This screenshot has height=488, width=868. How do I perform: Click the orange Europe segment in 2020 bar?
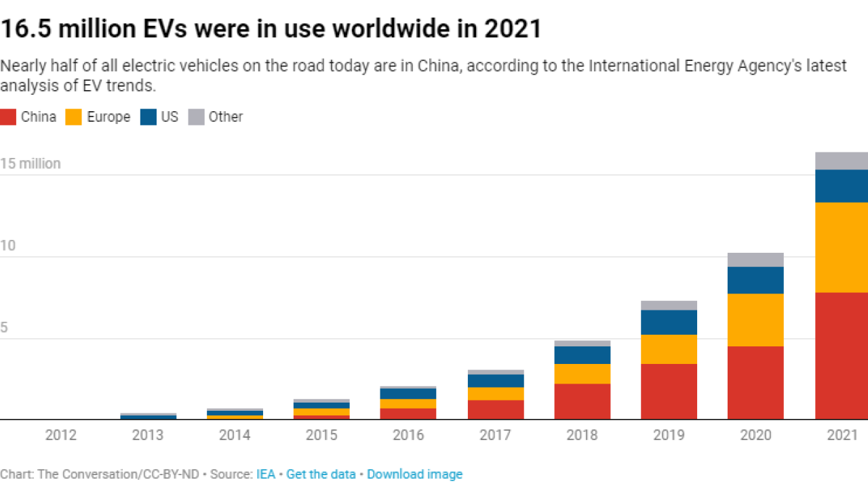pos(755,320)
